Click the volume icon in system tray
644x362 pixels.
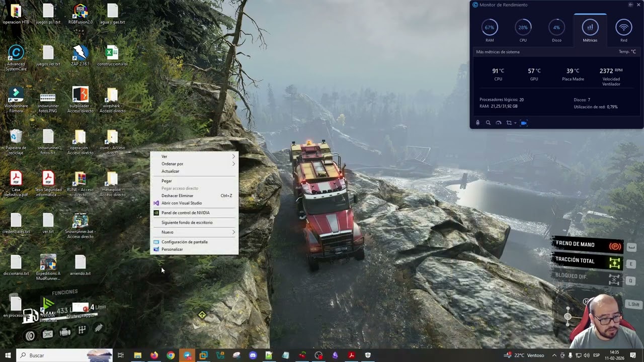tap(586, 355)
